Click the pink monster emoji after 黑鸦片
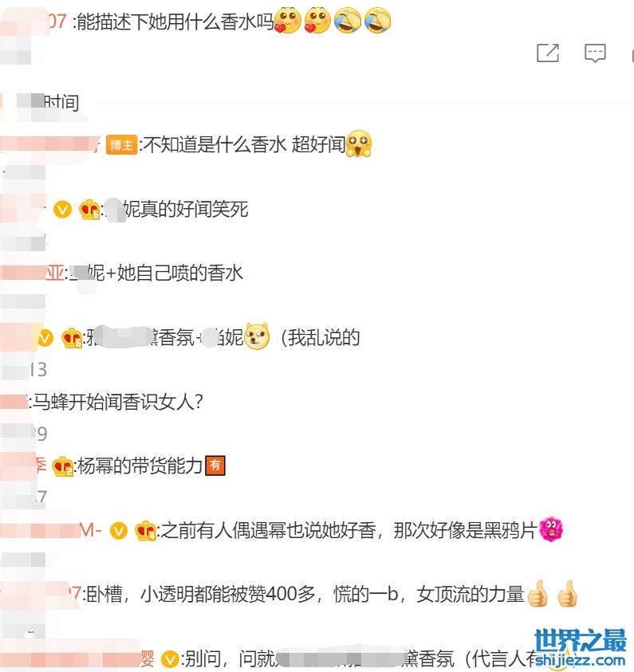 550,529
